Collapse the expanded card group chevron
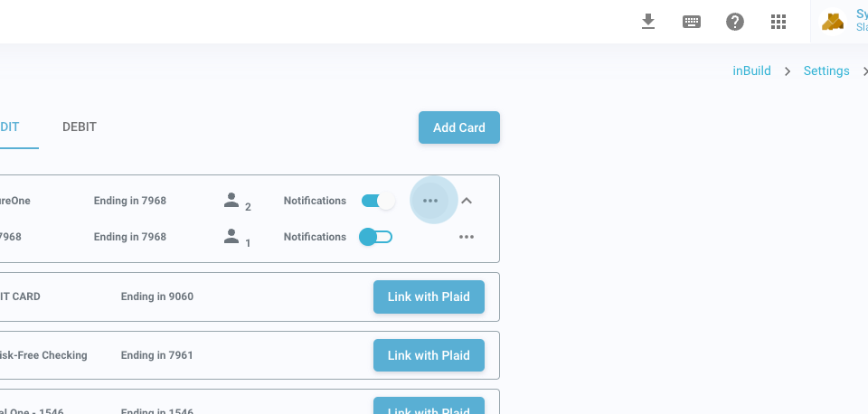Screen dimensions: 868x414 pyautogui.click(x=467, y=201)
